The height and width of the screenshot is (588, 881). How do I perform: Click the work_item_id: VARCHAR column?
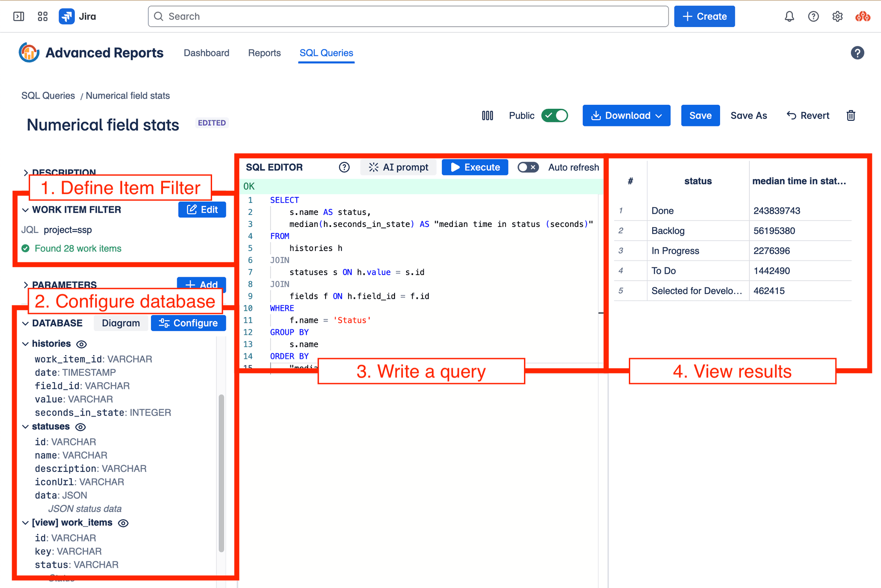[x=93, y=359]
